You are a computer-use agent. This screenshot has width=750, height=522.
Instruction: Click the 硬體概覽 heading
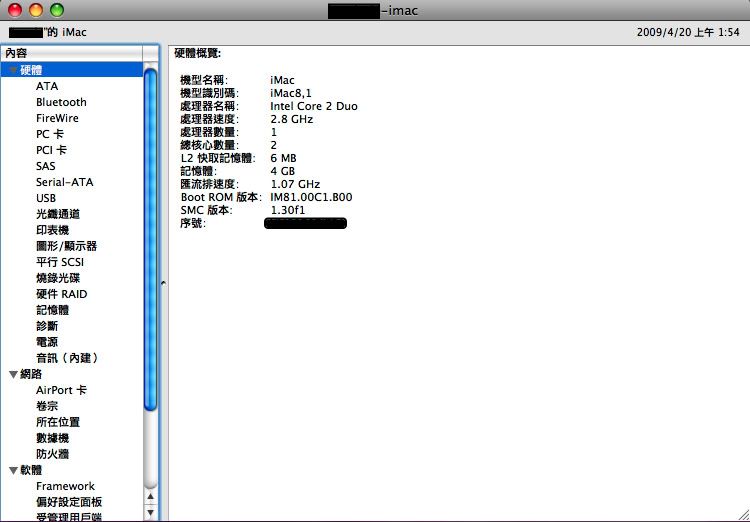[x=198, y=54]
